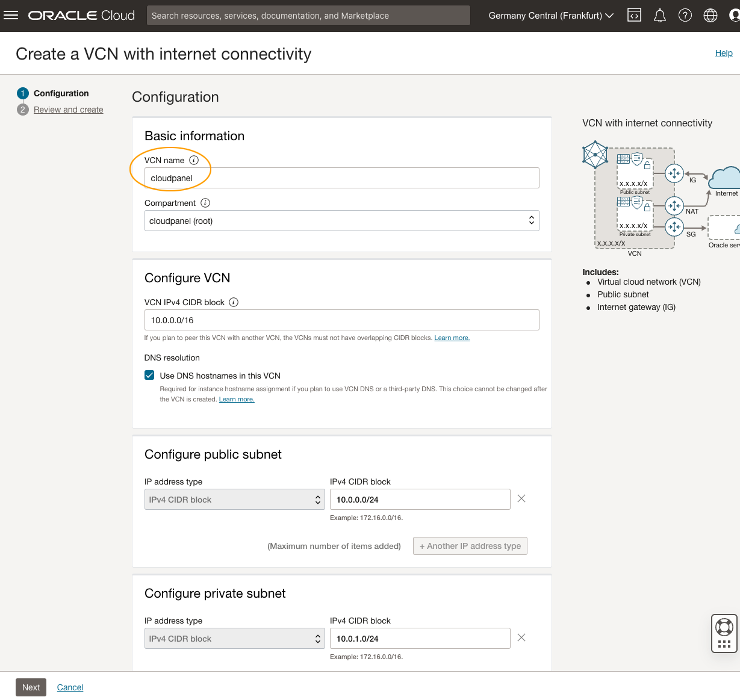740x700 pixels.
Task: Click the info icon beside VCN name
Action: pyautogui.click(x=194, y=160)
